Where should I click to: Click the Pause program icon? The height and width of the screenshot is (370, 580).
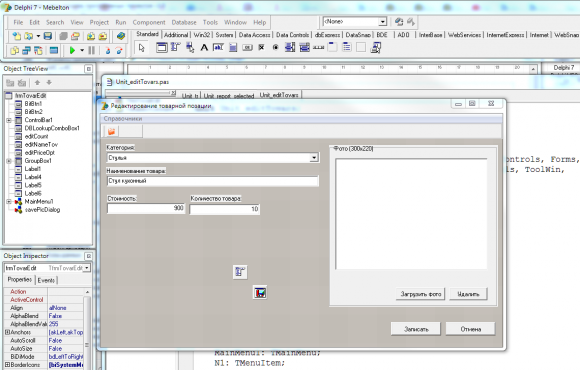(x=91, y=50)
